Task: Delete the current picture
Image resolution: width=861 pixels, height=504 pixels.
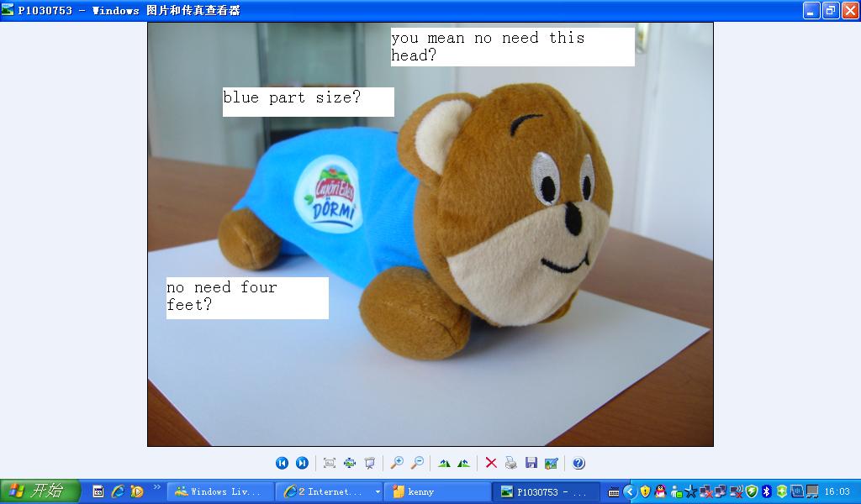Action: pos(491,463)
